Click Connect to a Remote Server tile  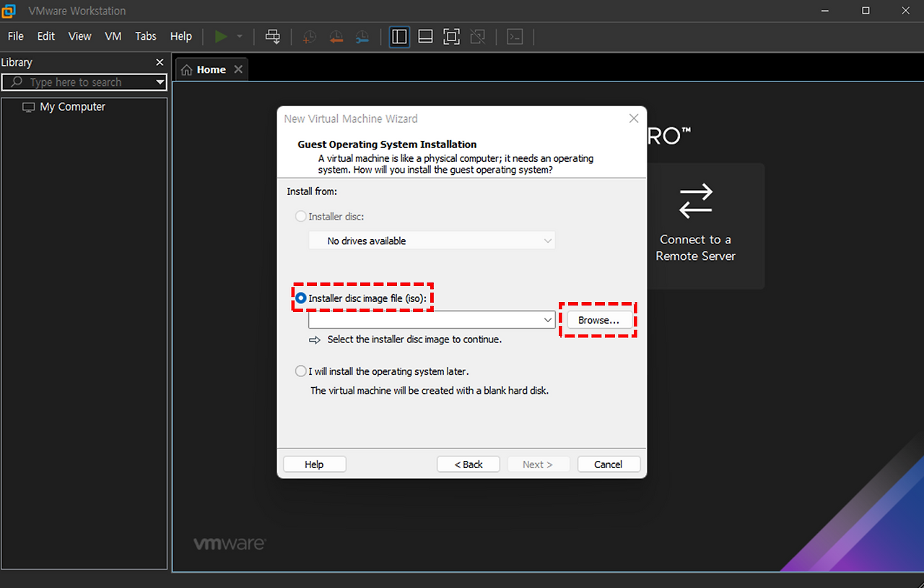pos(695,226)
